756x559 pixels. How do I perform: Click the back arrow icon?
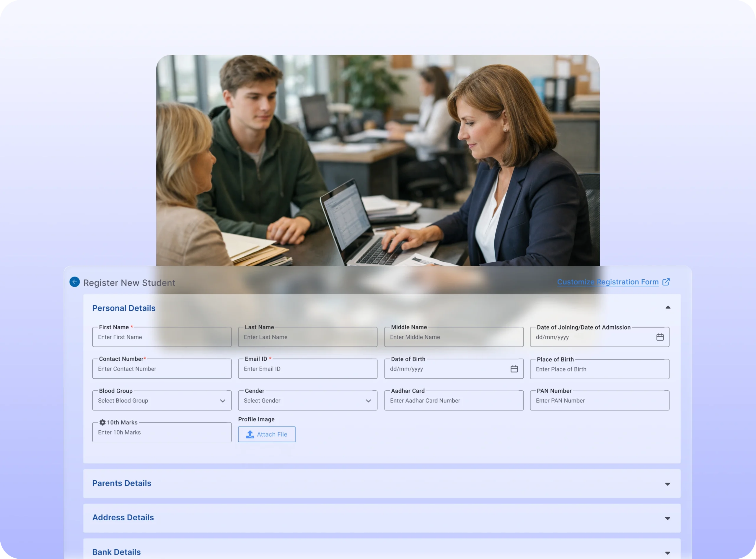74,282
